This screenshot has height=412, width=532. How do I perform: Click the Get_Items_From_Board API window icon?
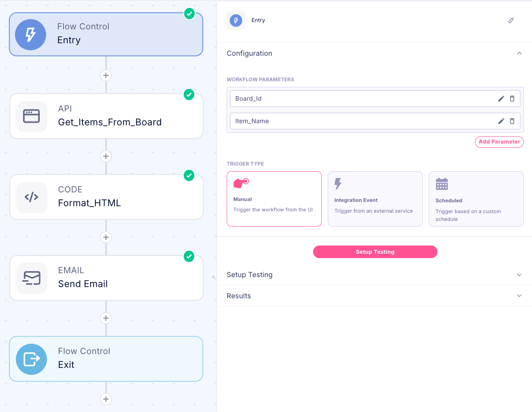pos(32,116)
